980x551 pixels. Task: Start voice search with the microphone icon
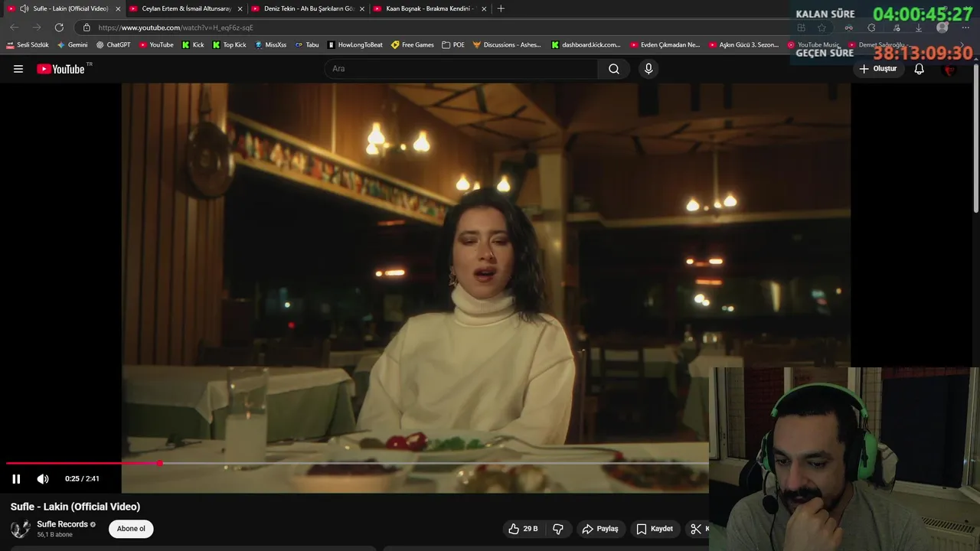click(x=648, y=69)
